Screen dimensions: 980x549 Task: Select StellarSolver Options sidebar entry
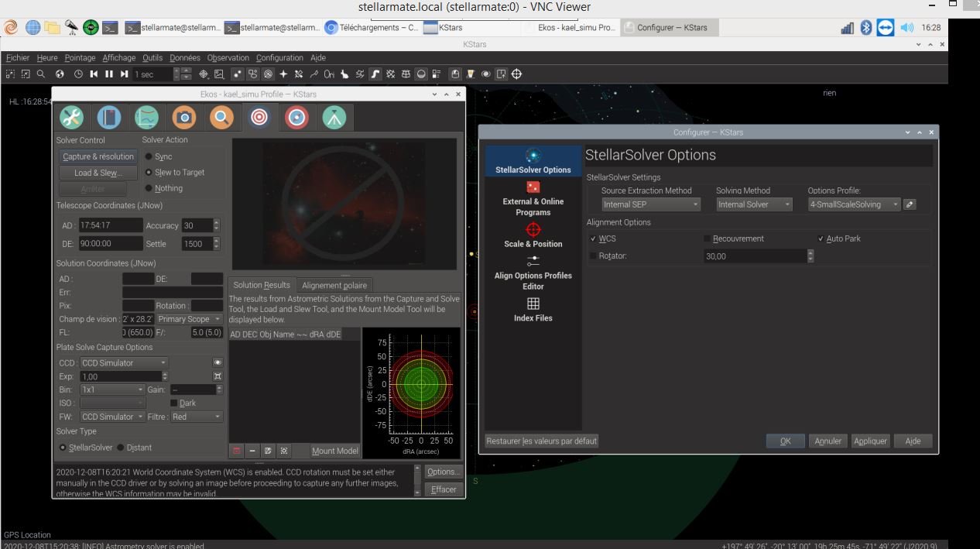[533, 160]
